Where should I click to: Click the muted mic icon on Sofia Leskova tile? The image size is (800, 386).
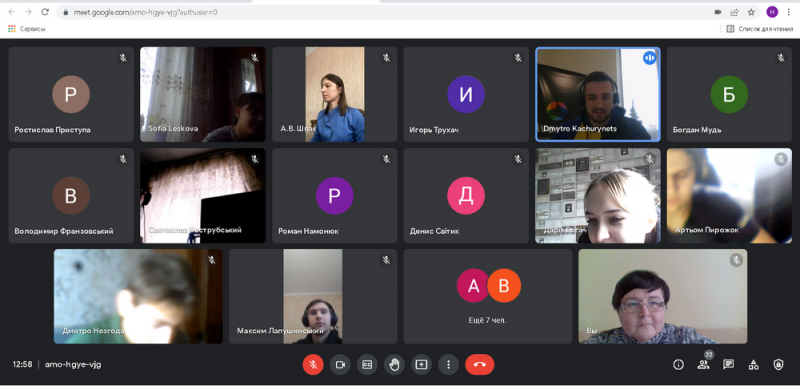255,58
